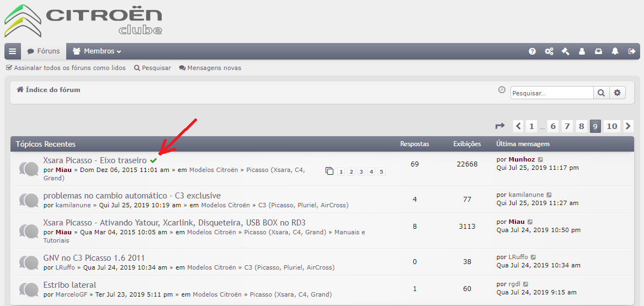Open the administration control panel gears icon
The image size is (644, 306).
coord(549,51)
